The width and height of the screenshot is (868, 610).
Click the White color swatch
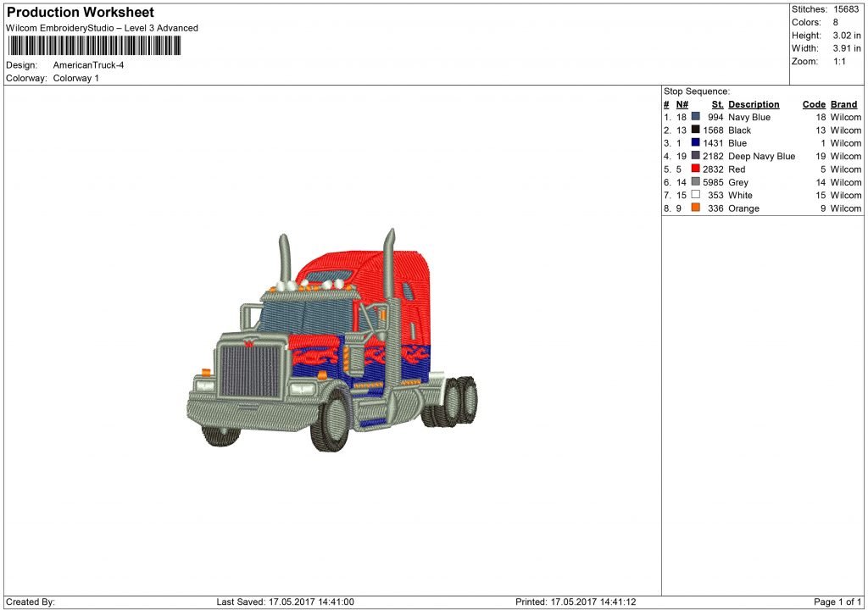pos(696,195)
